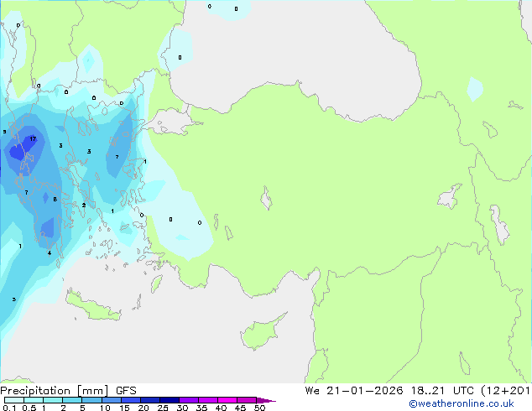This screenshot has width=532, height=411.
Task: Click the 'We' weekday label
Action: pos(312,391)
